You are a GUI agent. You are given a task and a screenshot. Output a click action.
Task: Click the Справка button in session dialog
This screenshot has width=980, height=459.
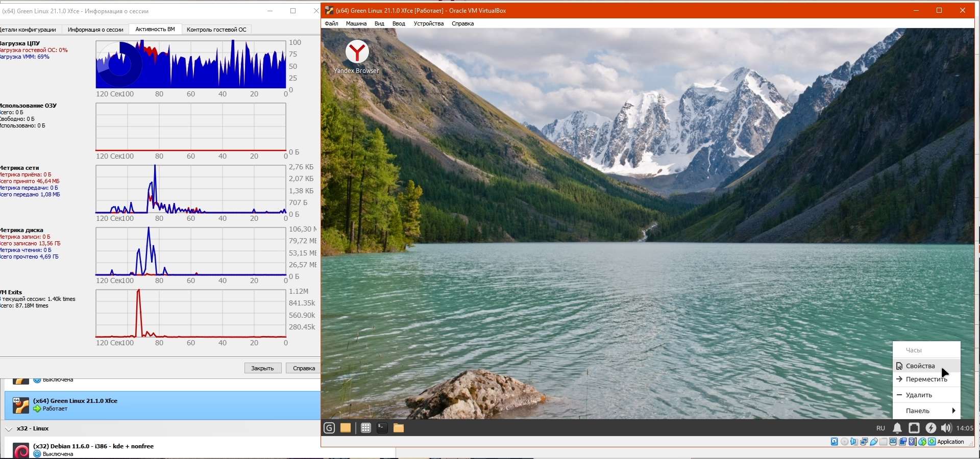(x=304, y=368)
